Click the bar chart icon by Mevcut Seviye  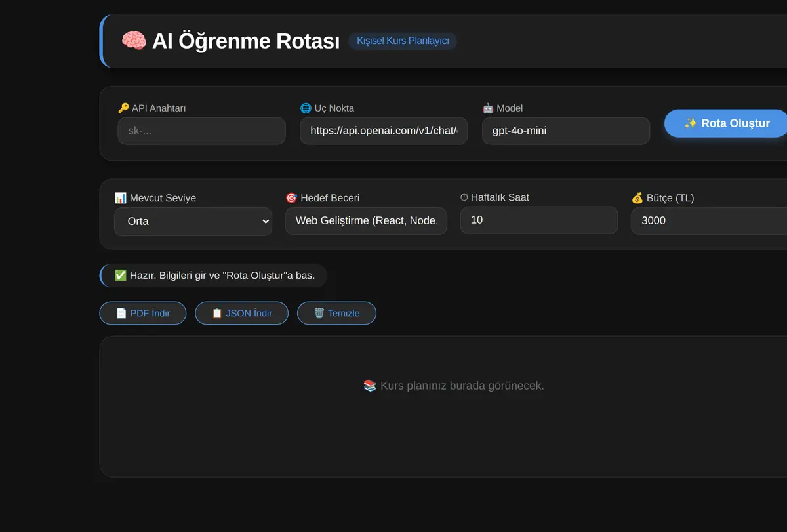(x=120, y=197)
